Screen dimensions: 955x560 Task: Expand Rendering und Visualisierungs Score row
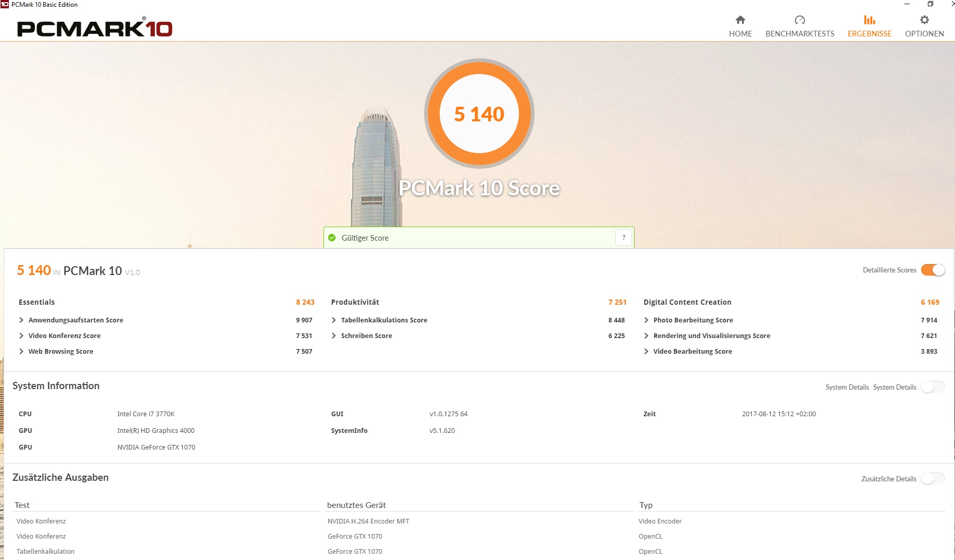tap(647, 335)
